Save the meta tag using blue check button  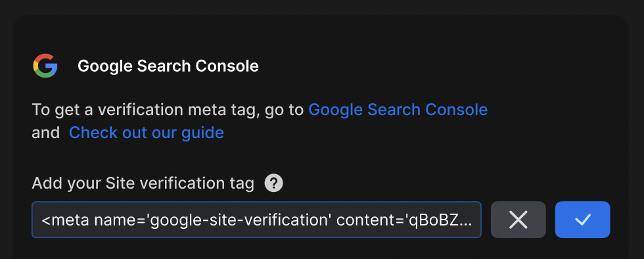(582, 220)
